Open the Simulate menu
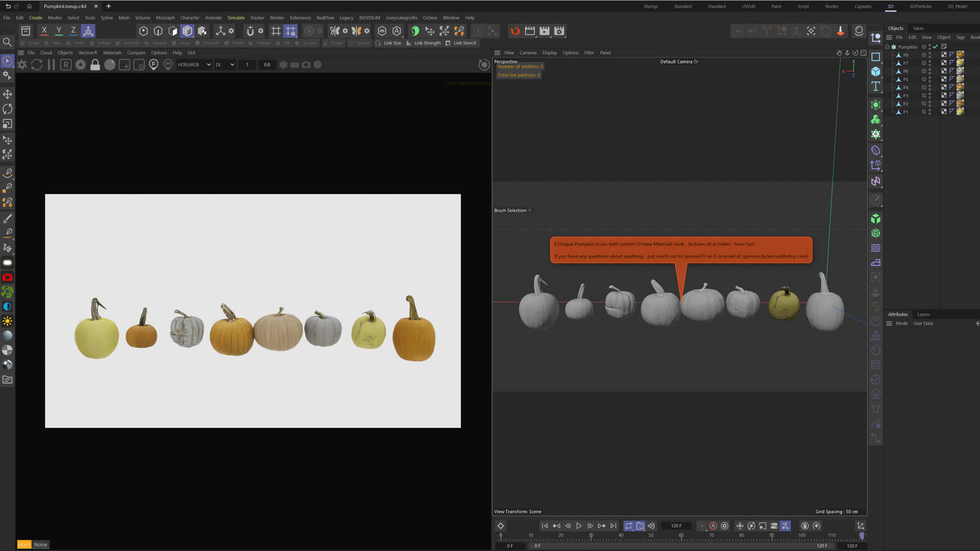Image resolution: width=980 pixels, height=551 pixels. pos(236,17)
